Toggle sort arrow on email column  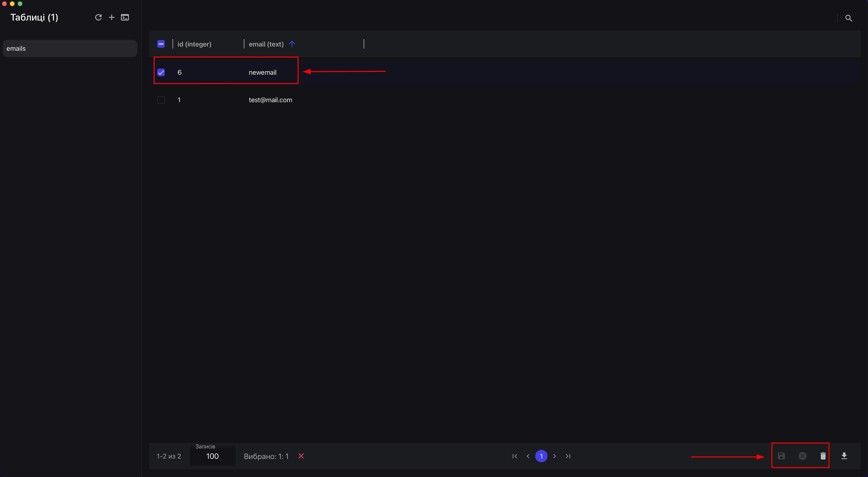tap(292, 44)
